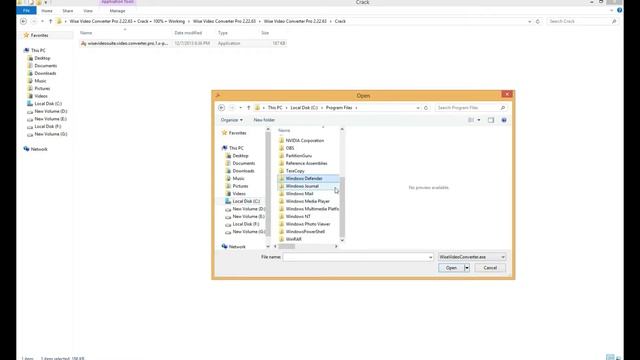Screen dimensions: 640x360
Task: Select the OBS folder in file list
Action: click(x=290, y=148)
